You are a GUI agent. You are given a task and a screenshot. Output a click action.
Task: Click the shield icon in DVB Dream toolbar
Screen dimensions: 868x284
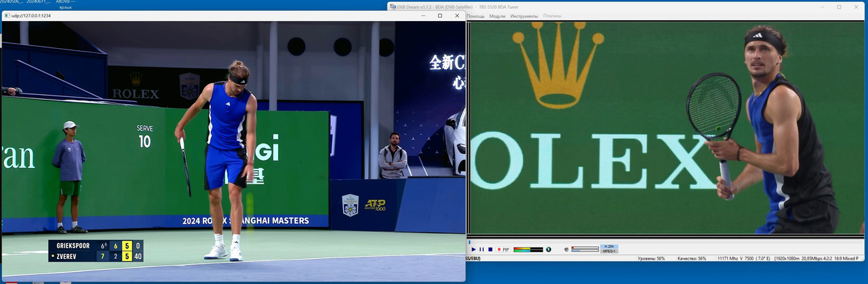click(566, 249)
